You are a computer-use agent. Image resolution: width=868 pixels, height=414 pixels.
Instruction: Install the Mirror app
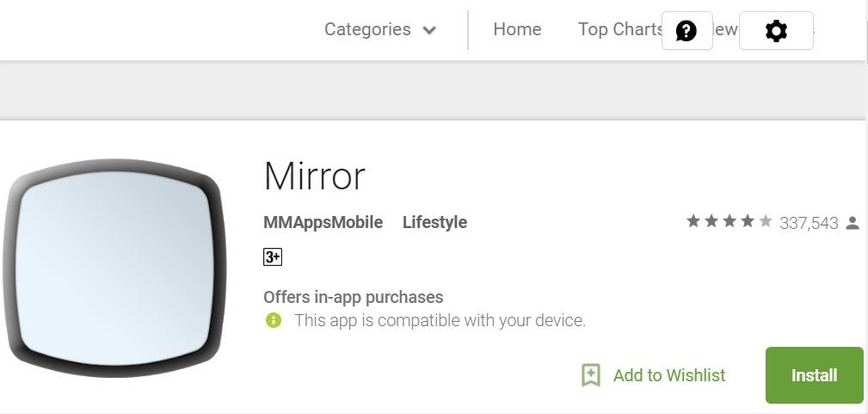coord(814,375)
